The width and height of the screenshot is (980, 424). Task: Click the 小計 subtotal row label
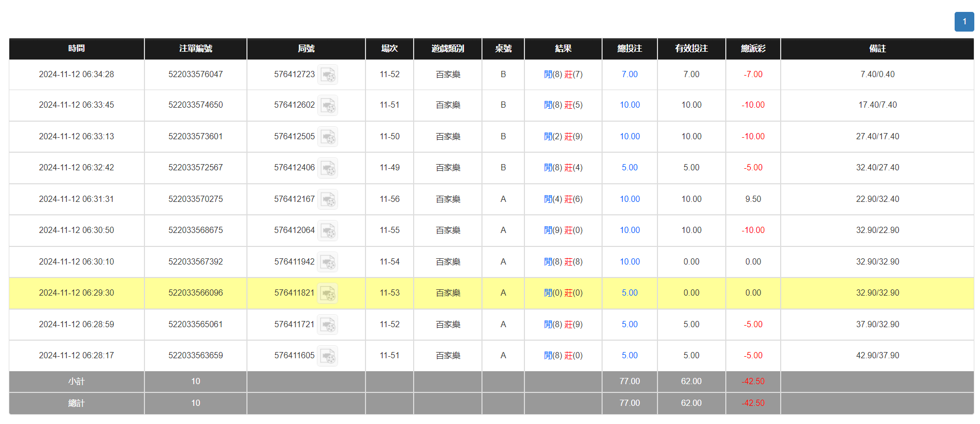tap(77, 382)
